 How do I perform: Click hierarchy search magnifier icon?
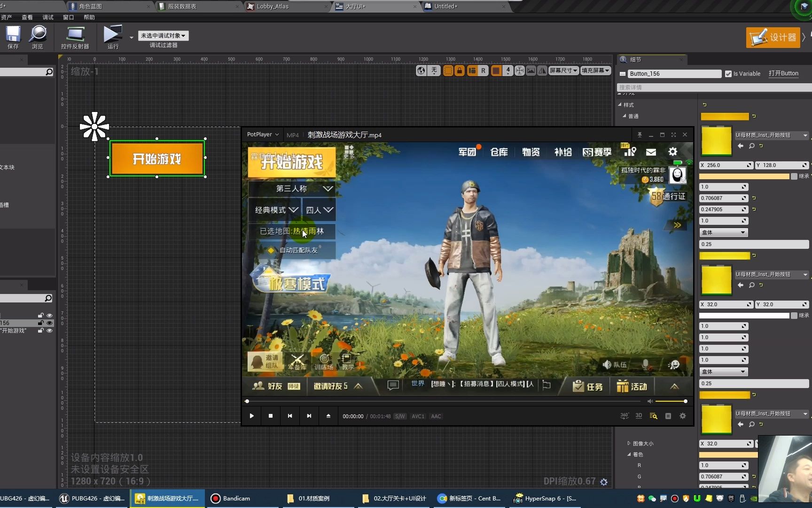pyautogui.click(x=48, y=298)
